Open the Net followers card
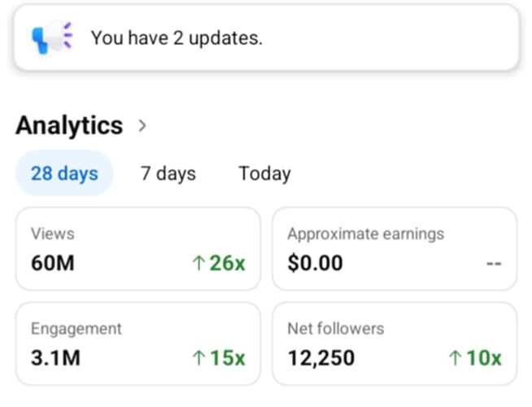The width and height of the screenshot is (532, 407). pos(394,344)
